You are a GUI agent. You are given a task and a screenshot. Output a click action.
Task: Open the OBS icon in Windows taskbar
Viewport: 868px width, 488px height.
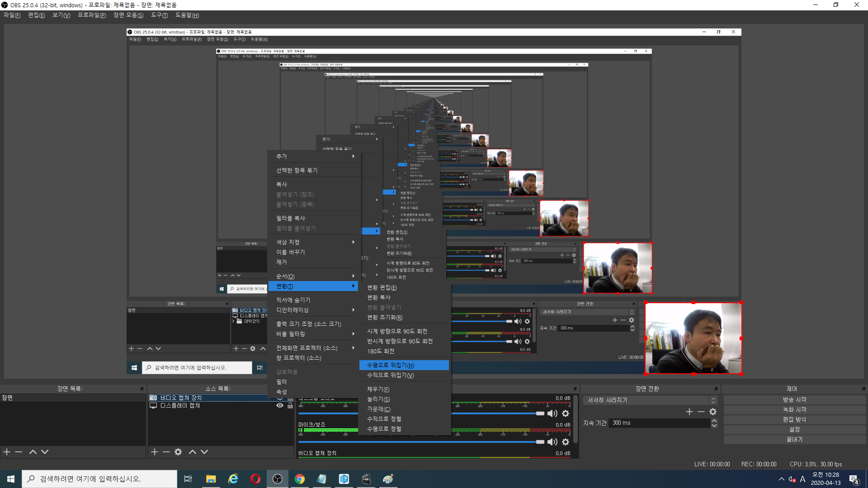click(x=278, y=479)
